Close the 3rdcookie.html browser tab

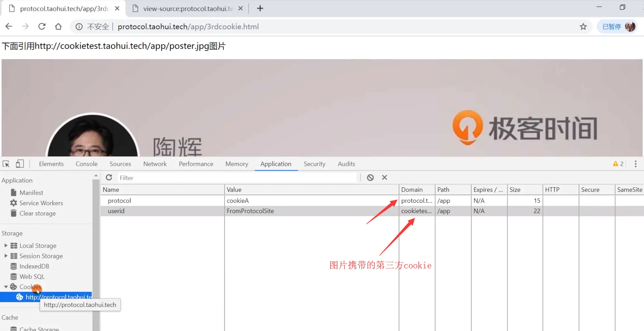(117, 8)
